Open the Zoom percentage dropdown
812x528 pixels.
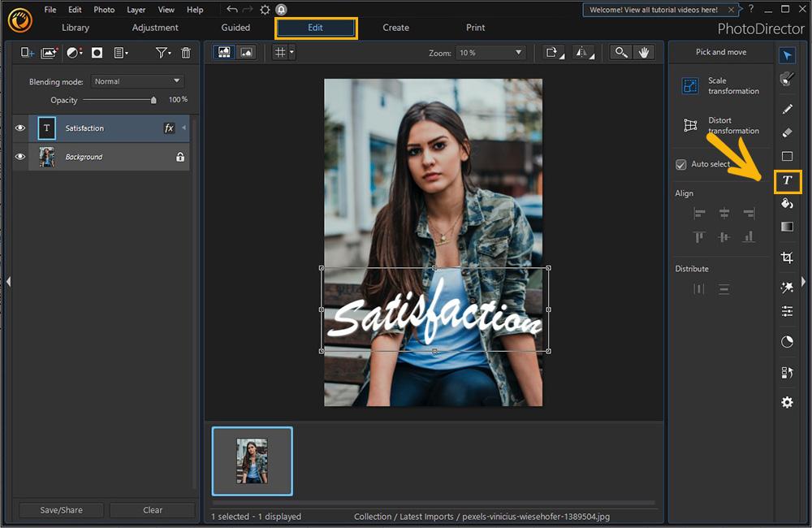pos(490,51)
